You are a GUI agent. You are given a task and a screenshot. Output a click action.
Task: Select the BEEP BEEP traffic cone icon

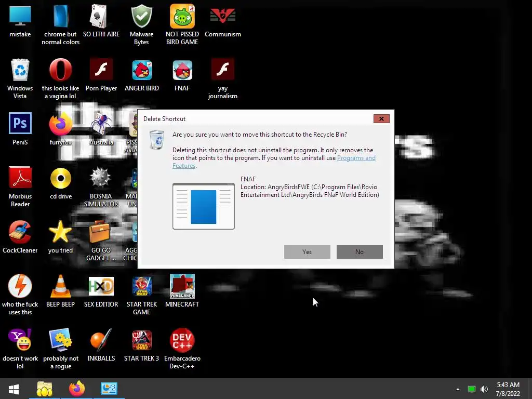click(60, 286)
